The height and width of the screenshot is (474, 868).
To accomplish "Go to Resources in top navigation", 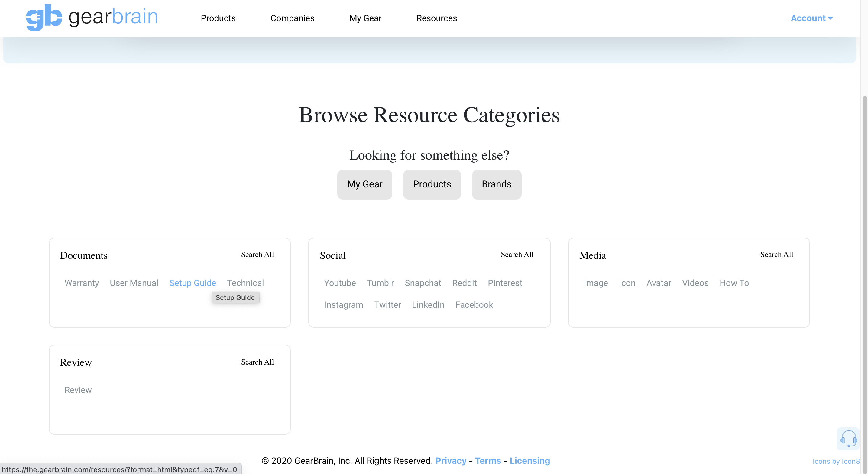I will pos(436,18).
